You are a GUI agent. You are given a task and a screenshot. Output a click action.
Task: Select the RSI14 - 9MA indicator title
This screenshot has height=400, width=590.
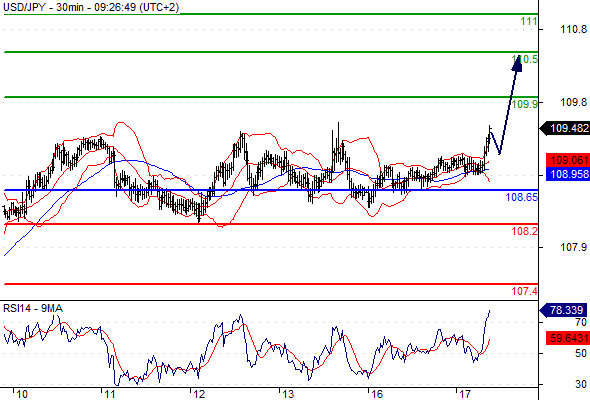tap(33, 309)
